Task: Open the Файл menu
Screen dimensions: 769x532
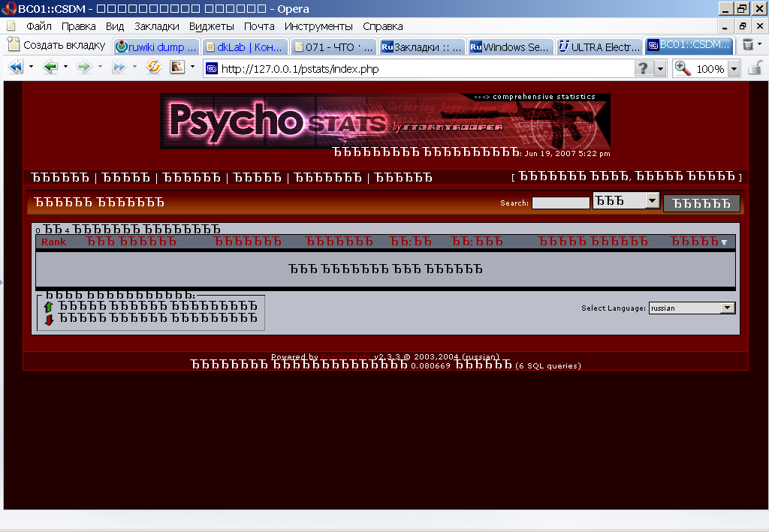Action: (39, 26)
